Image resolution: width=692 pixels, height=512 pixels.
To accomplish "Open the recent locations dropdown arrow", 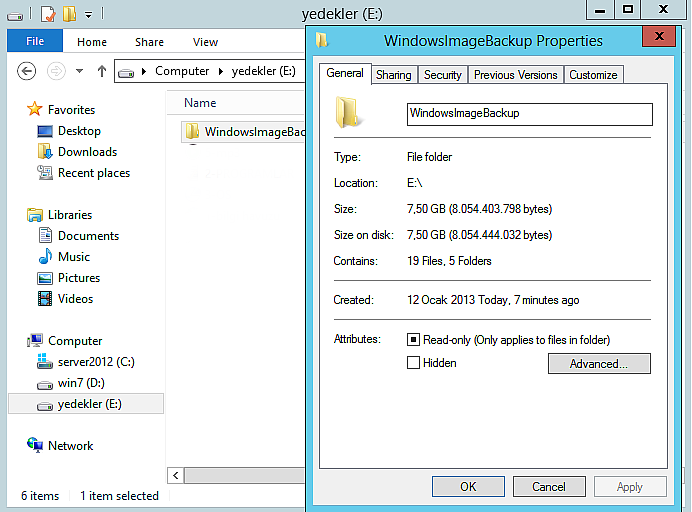I will [x=79, y=71].
